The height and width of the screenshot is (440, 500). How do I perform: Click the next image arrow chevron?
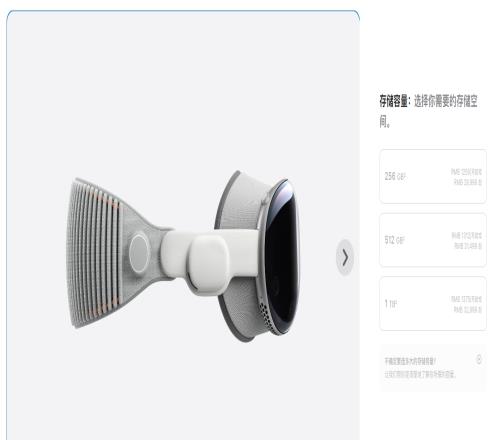click(x=345, y=257)
